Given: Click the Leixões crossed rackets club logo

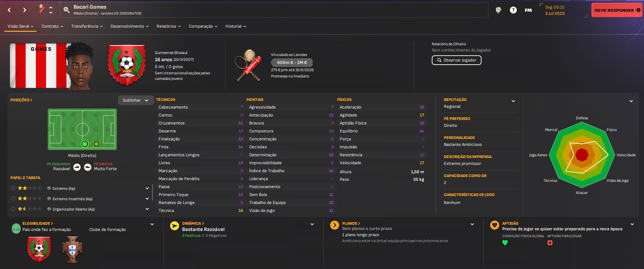Looking at the screenshot, I should (x=248, y=65).
